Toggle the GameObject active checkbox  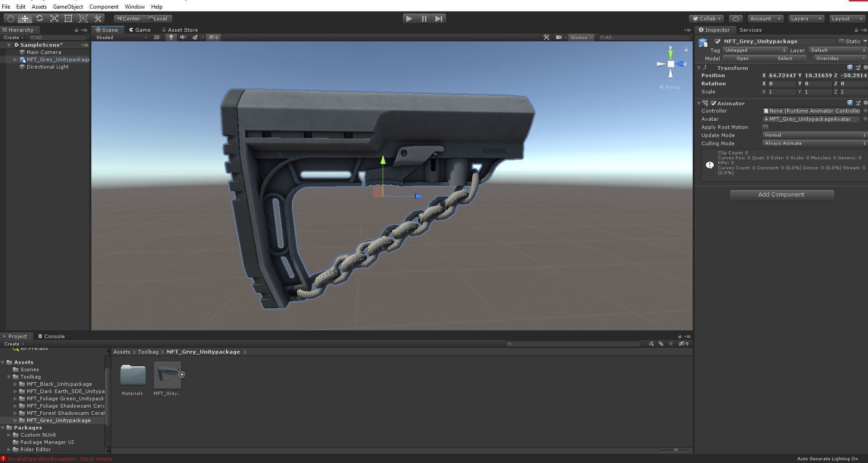(718, 41)
